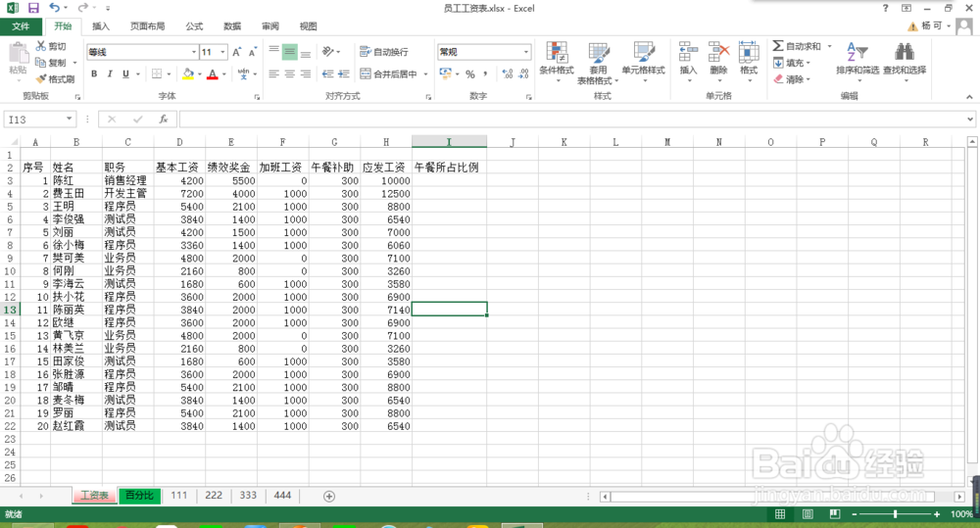The width and height of the screenshot is (980, 528).
Task: Apply percent style with the % icon
Action: coord(470,73)
